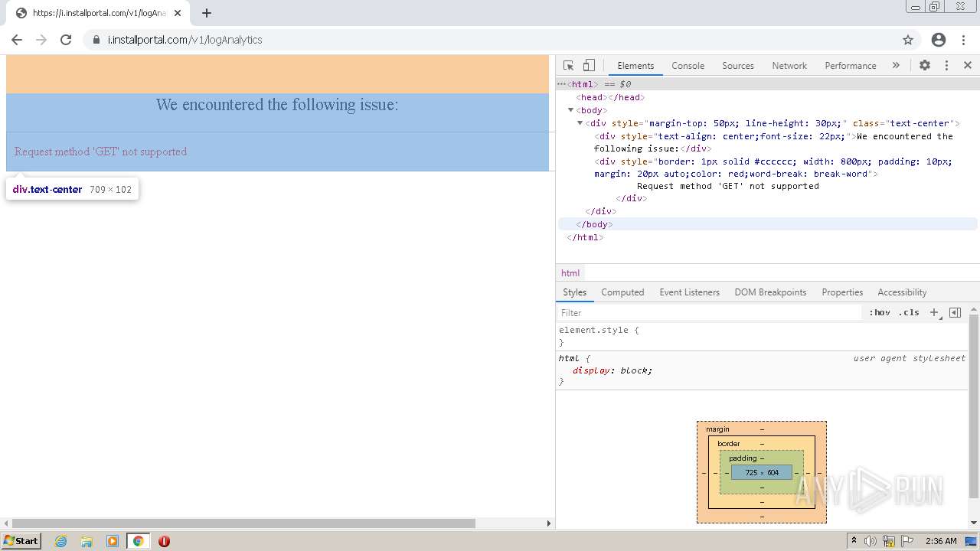Click the volume speaker tray icon
Image resolution: width=980 pixels, height=551 pixels.
pos(871,541)
